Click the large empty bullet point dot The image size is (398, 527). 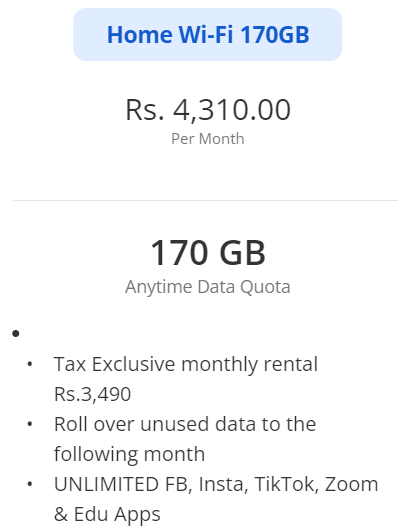pos(16,333)
